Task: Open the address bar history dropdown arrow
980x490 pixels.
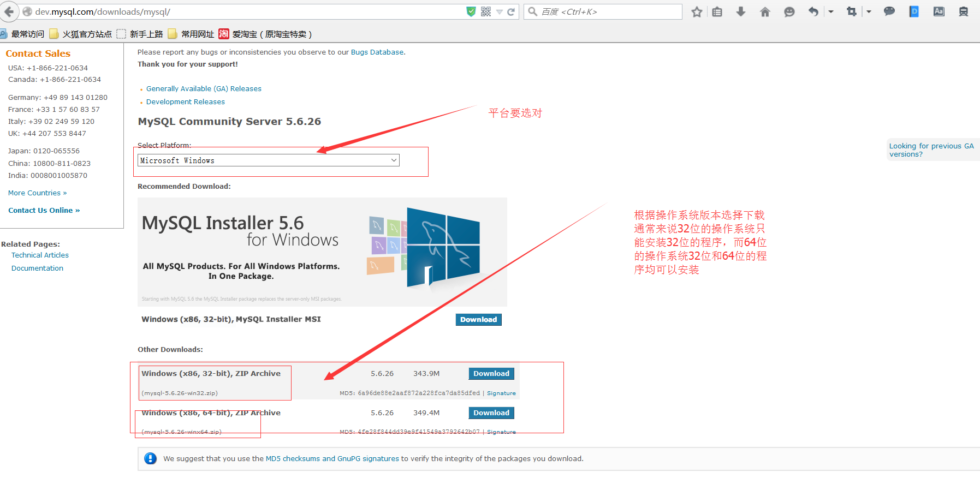Action: coord(499,12)
